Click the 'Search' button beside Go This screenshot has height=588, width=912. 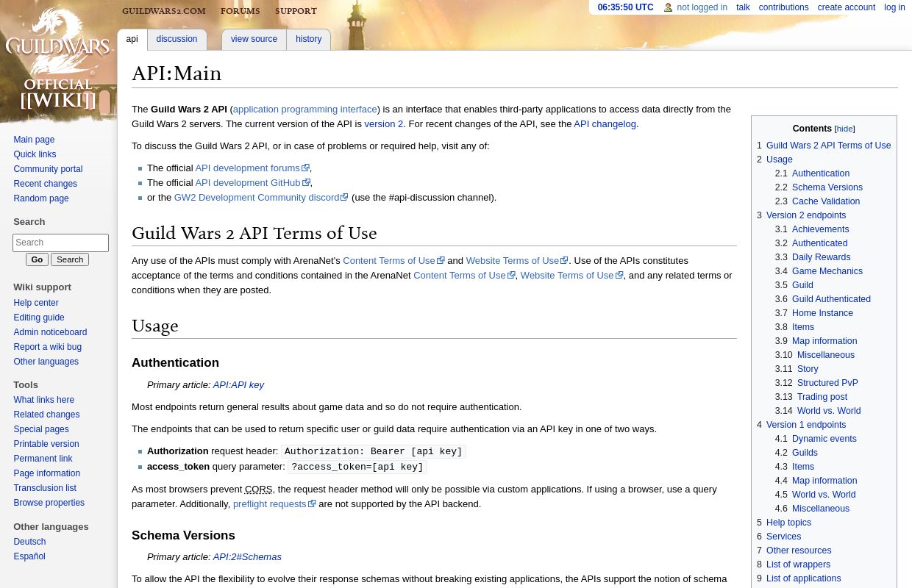[70, 259]
